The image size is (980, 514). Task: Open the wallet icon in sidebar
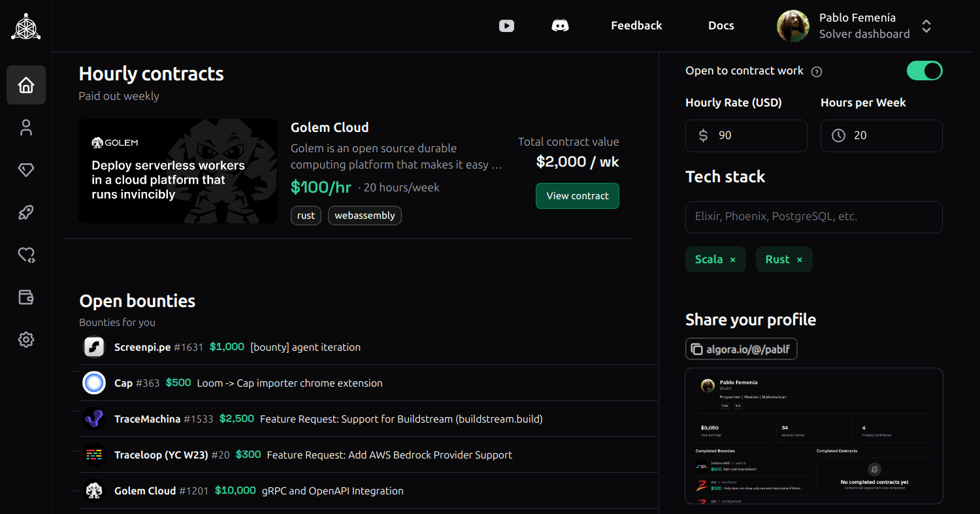(x=26, y=297)
